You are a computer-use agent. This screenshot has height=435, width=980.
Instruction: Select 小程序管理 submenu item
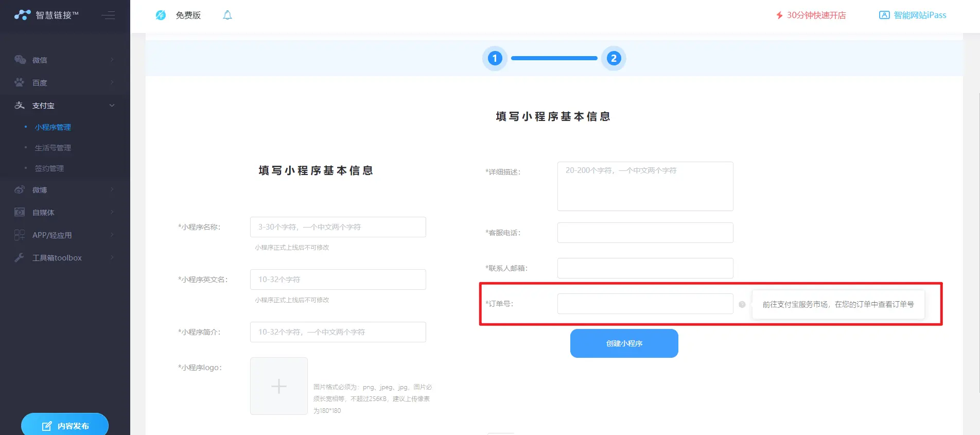click(53, 127)
